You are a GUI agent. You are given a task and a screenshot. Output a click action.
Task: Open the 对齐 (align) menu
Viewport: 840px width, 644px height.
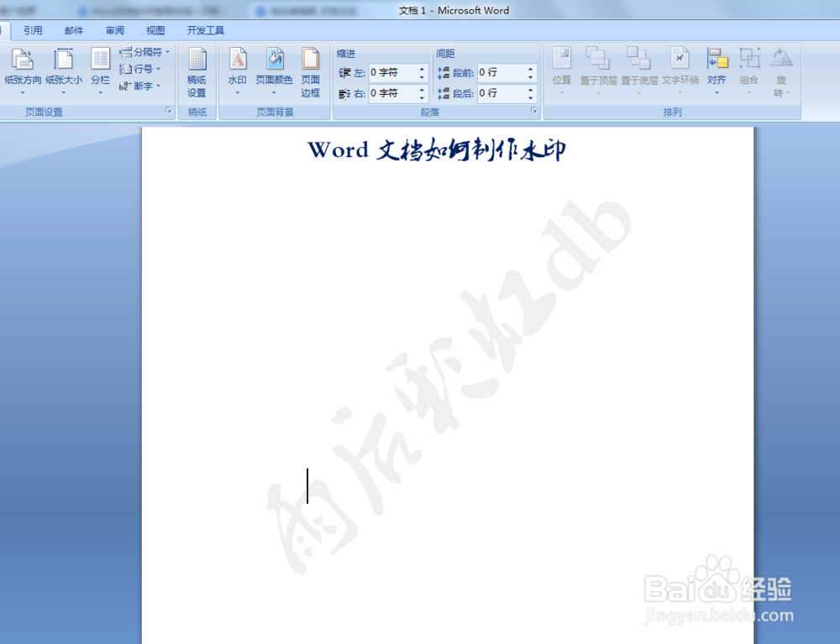click(717, 71)
